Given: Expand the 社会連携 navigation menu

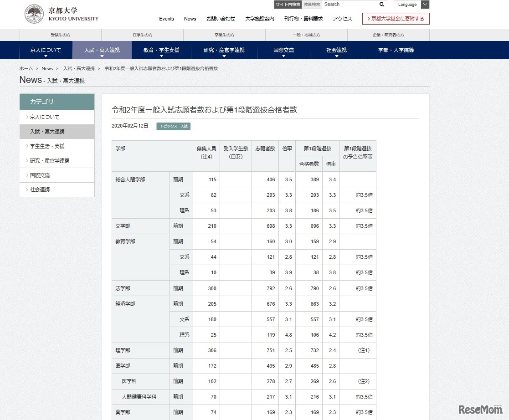Looking at the screenshot, I should tap(336, 50).
